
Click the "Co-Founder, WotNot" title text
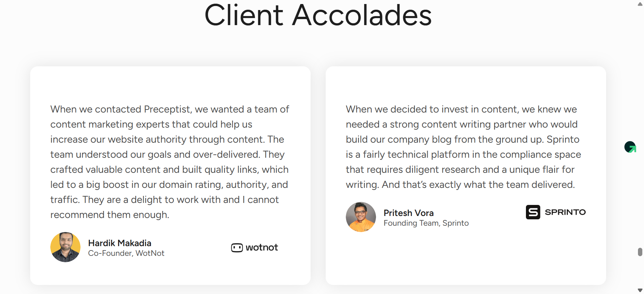pos(126,253)
